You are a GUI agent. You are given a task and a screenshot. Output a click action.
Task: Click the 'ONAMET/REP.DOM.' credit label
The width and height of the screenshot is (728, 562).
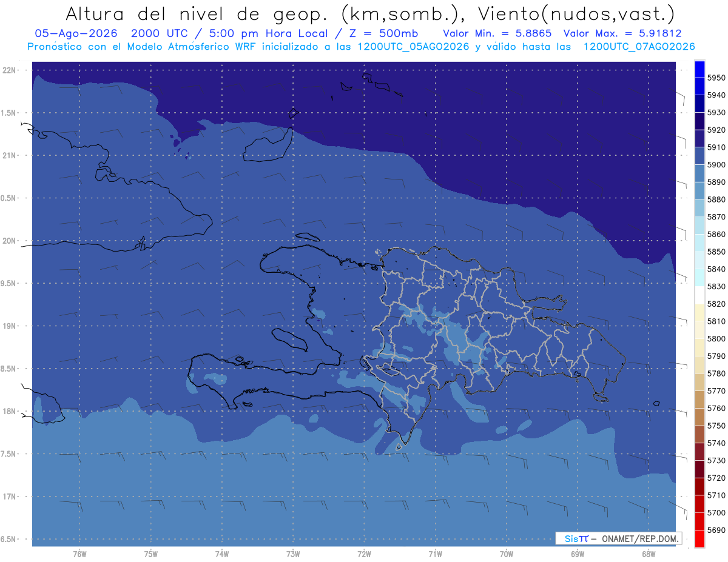point(640,538)
